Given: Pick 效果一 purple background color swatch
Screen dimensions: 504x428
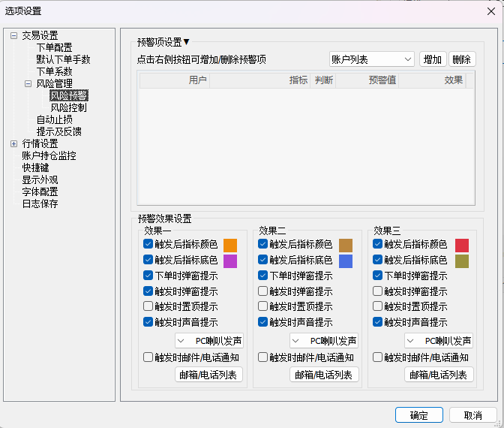Looking at the screenshot, I should click(230, 261).
